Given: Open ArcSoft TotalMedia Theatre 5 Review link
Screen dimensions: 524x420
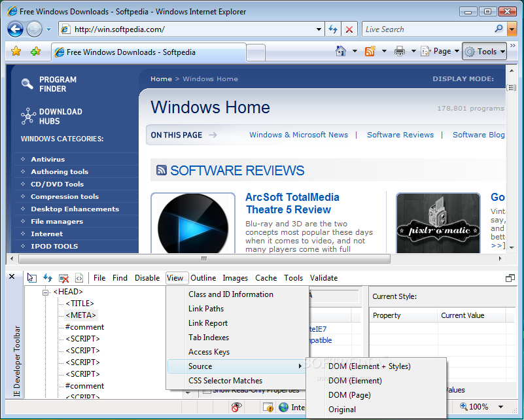Looking at the screenshot, I should (x=292, y=203).
